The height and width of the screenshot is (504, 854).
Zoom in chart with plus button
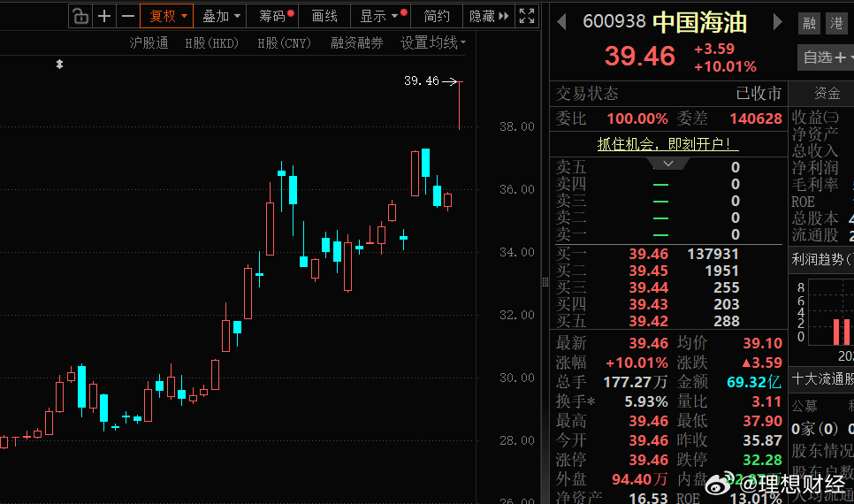click(104, 16)
